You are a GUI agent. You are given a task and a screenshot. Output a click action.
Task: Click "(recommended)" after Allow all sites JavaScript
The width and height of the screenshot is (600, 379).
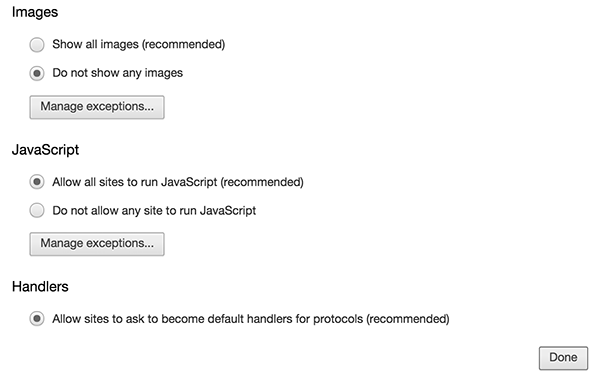coord(262,182)
